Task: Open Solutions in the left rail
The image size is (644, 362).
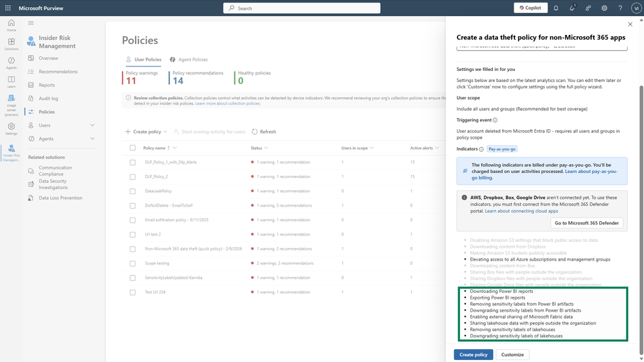Action: point(12,44)
